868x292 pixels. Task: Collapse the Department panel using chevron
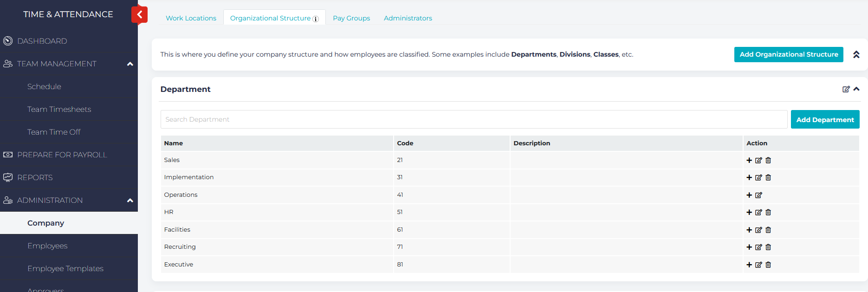tap(856, 89)
